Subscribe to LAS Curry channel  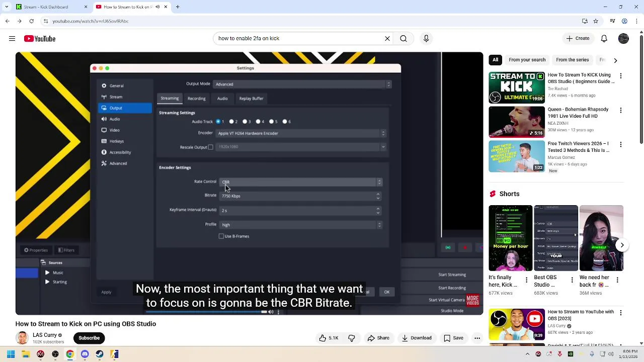(x=89, y=338)
